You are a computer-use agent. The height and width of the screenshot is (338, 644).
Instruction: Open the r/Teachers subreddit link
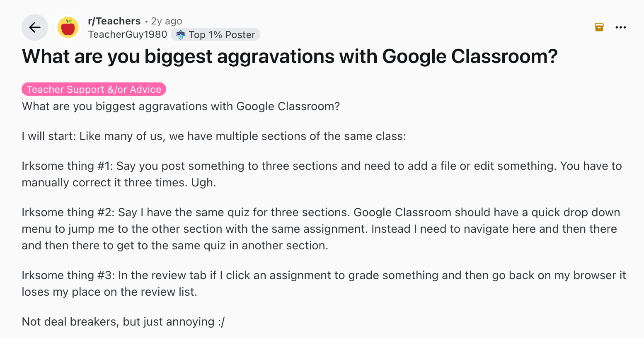(x=114, y=21)
